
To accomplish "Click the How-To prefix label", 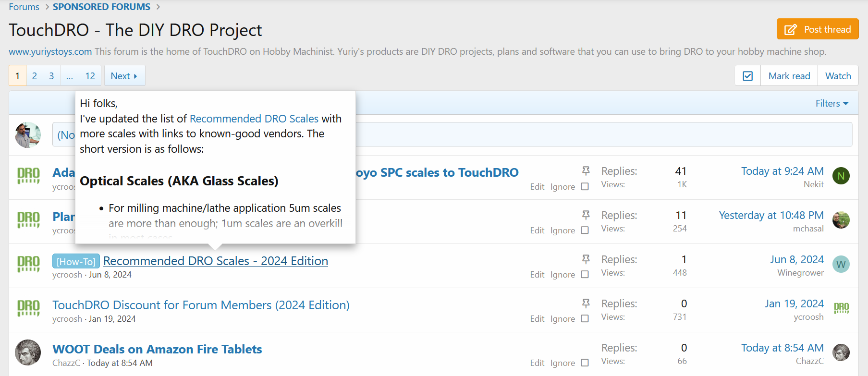I will pyautogui.click(x=76, y=261).
